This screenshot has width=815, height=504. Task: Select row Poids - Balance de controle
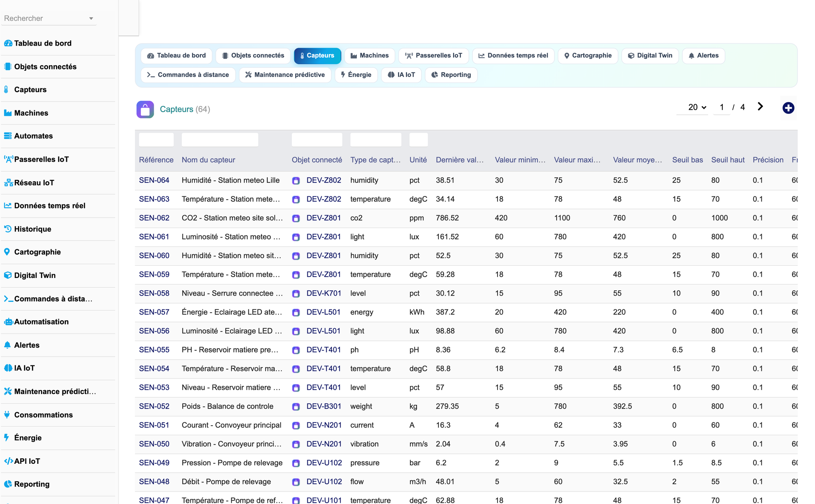click(466, 407)
